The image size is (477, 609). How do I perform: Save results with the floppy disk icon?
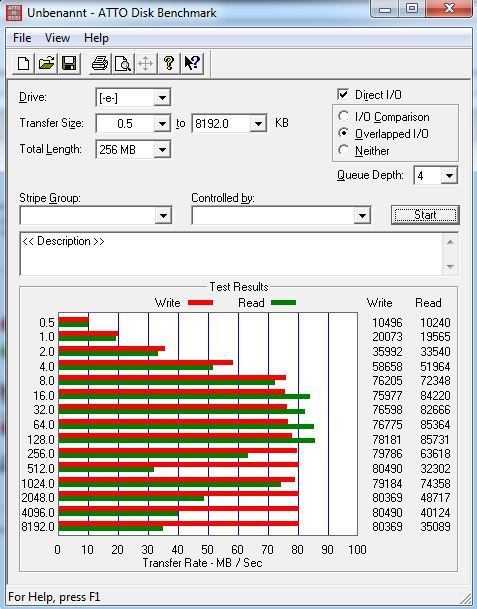point(69,63)
